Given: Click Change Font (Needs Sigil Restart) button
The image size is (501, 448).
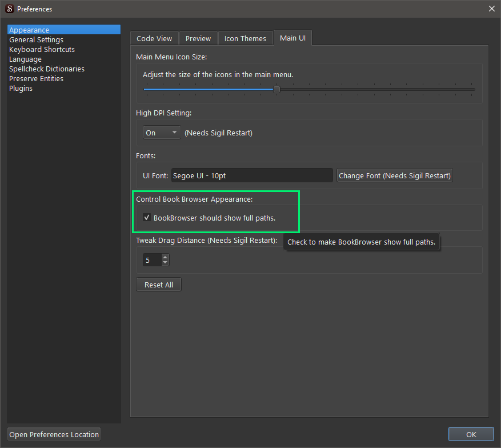Looking at the screenshot, I should [395, 175].
